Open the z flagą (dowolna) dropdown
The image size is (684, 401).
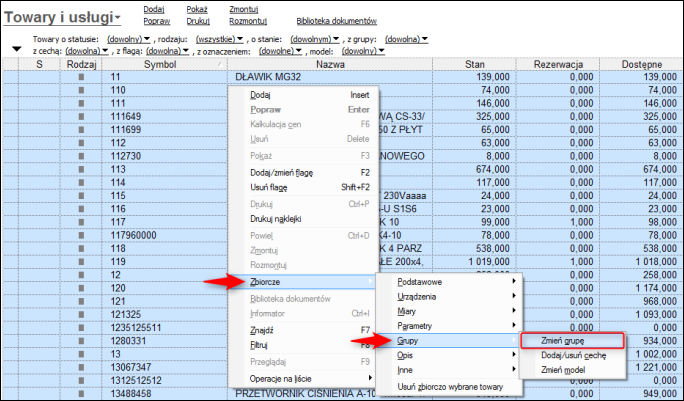coord(168,51)
